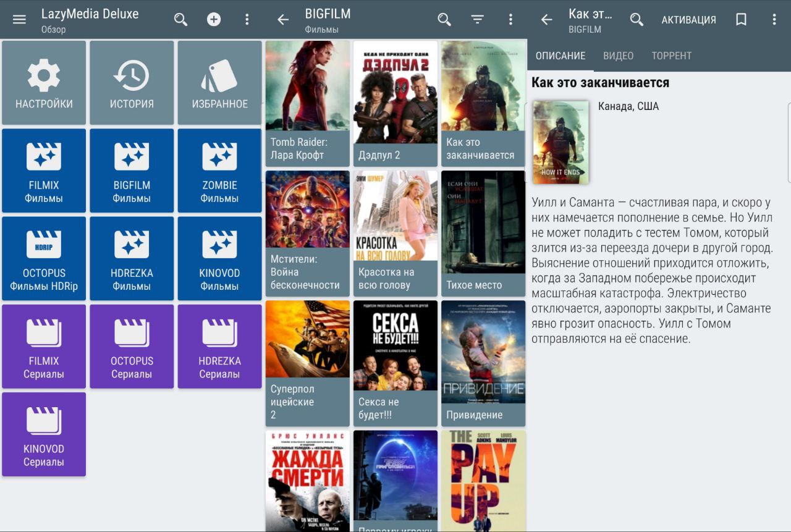Image resolution: width=791 pixels, height=532 pixels.
Task: Open overflow menu in movie details panel
Action: point(774,19)
